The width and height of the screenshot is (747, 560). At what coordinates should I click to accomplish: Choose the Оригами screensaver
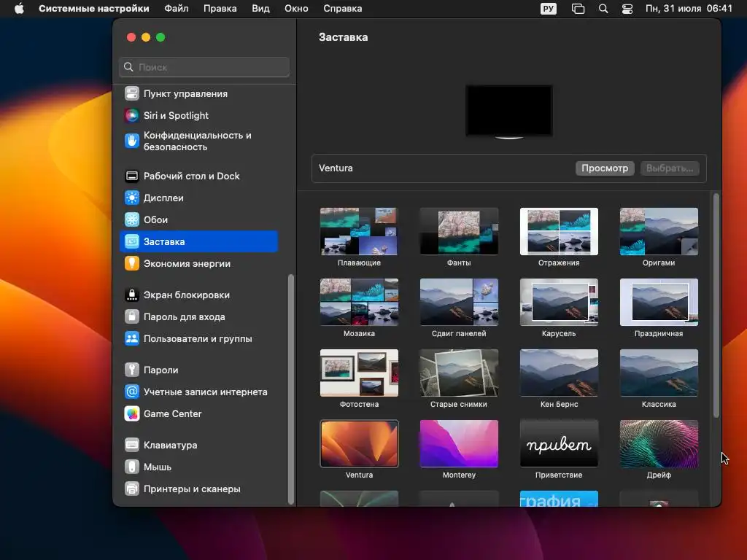click(x=659, y=231)
